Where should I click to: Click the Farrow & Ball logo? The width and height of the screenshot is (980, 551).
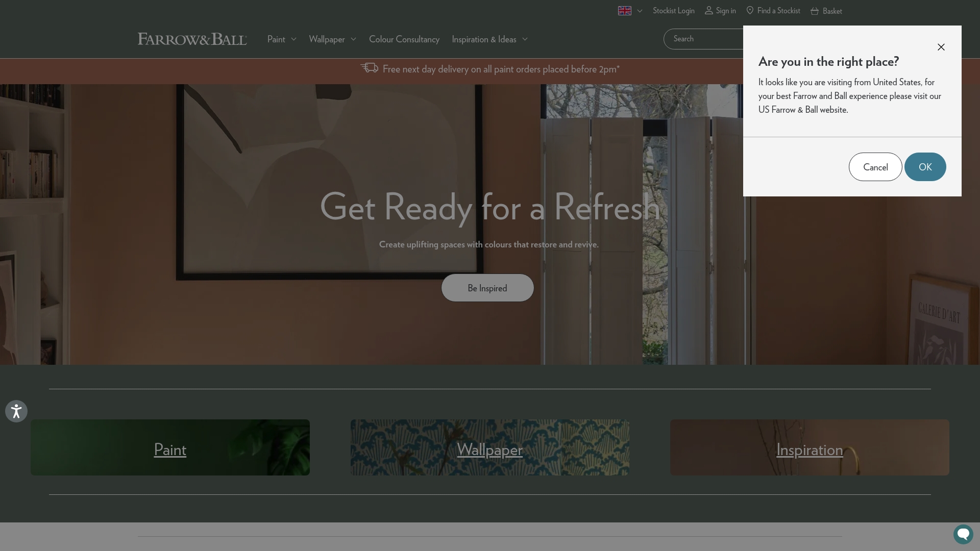[192, 39]
